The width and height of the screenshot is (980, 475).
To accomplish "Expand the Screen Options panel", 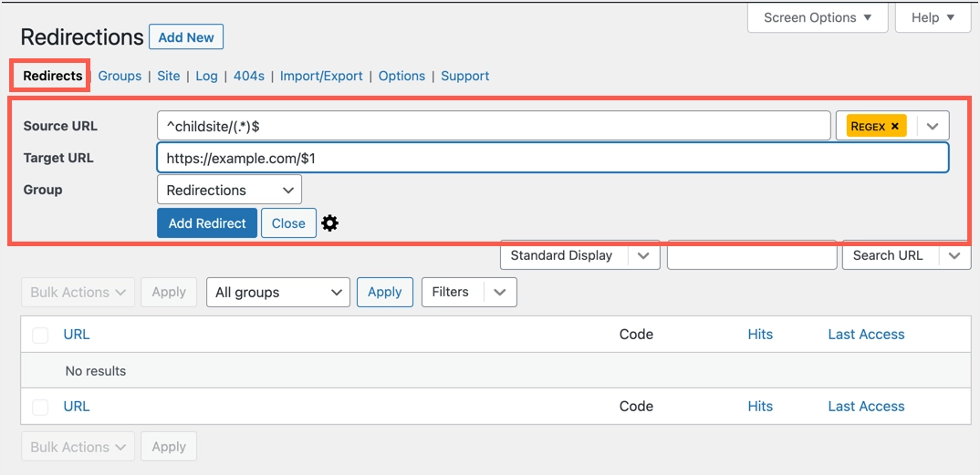I will [818, 17].
